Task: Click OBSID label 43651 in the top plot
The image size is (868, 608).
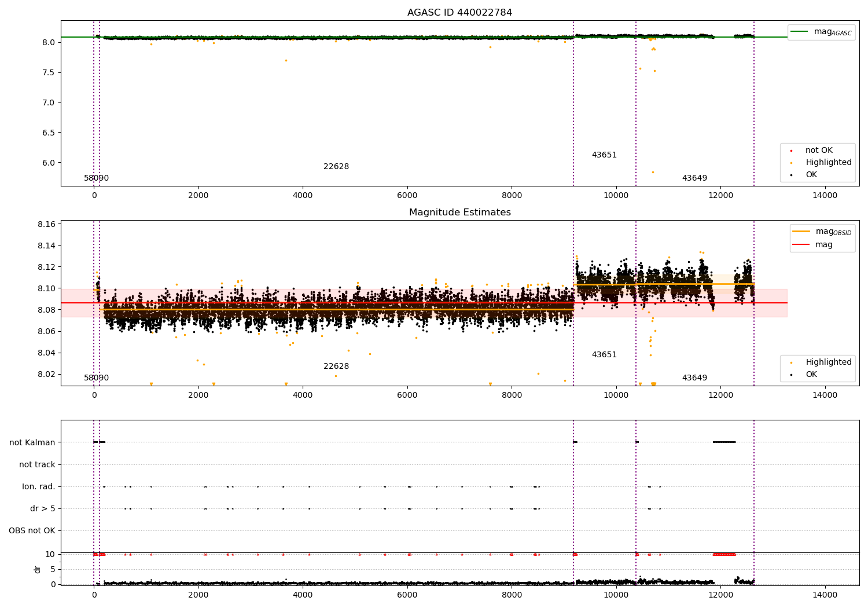Action: [x=604, y=155]
